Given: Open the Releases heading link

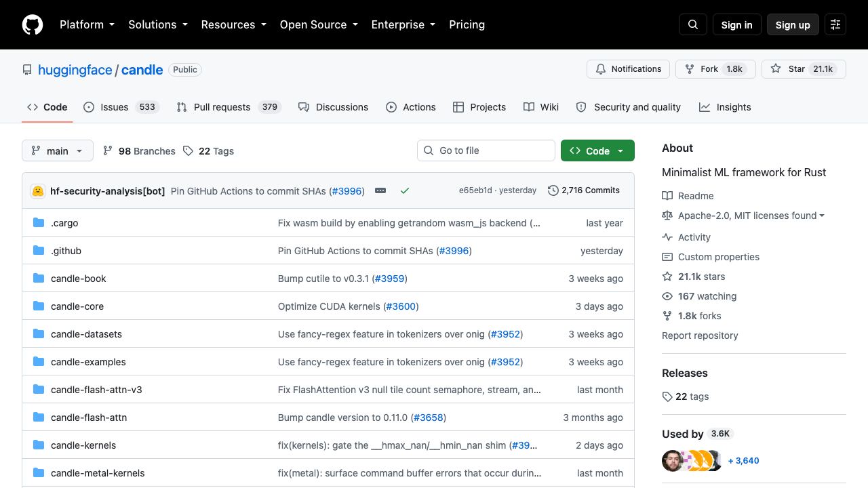Looking at the screenshot, I should coord(684,373).
